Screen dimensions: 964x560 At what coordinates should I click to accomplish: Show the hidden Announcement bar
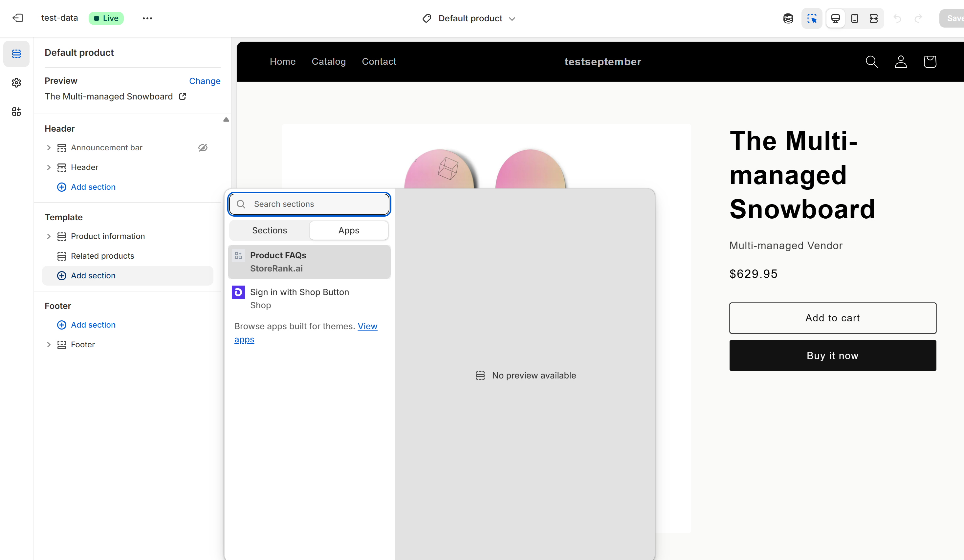[203, 148]
